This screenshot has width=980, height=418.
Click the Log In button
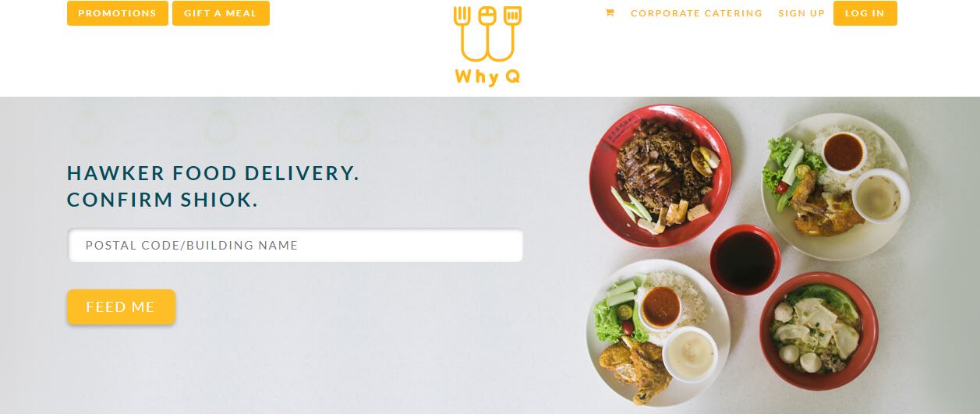(x=865, y=13)
